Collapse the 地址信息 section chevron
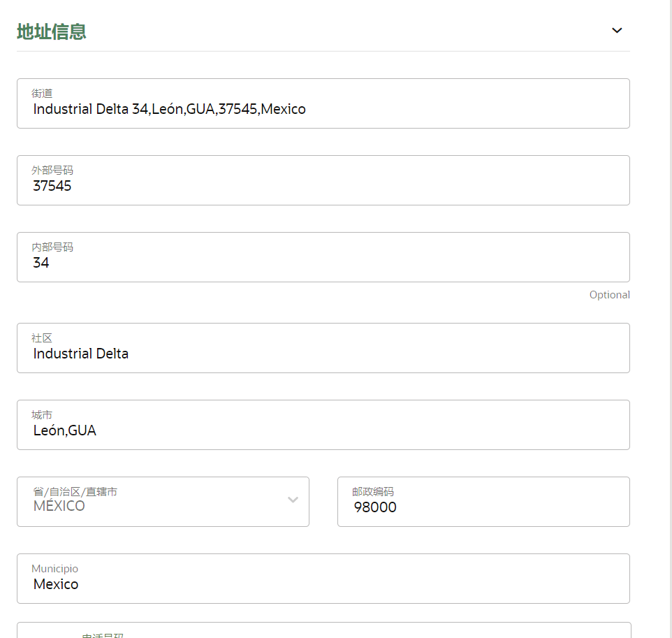Viewport: 672px width, 638px height. (616, 31)
